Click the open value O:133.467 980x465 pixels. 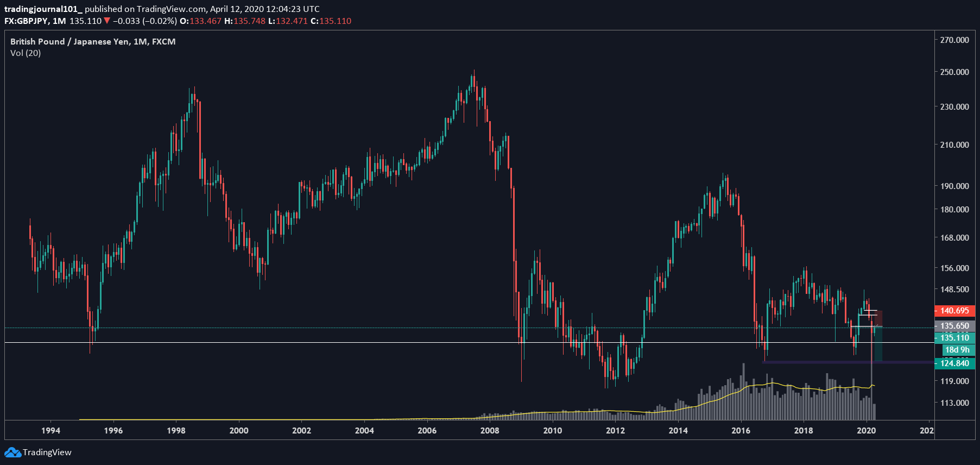[x=200, y=21]
